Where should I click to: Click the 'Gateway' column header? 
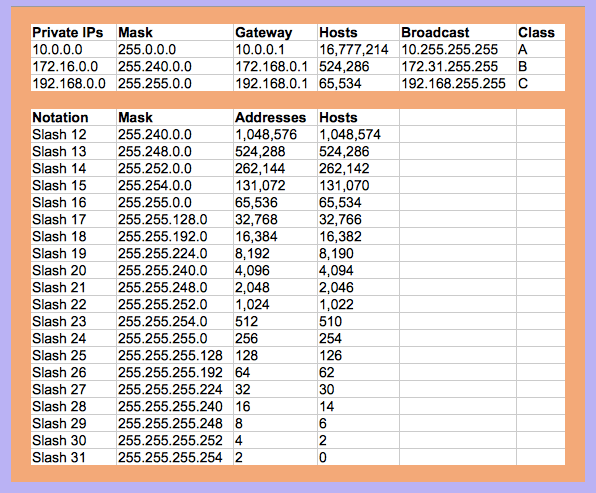coord(276,32)
